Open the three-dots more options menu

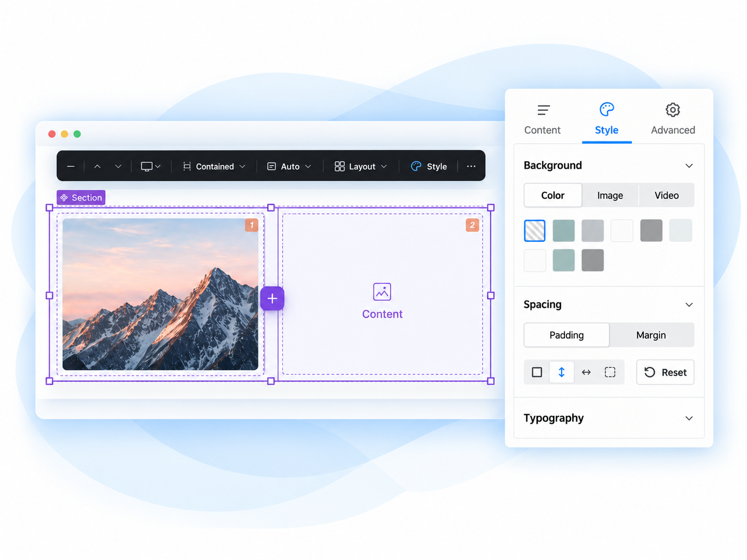471,166
